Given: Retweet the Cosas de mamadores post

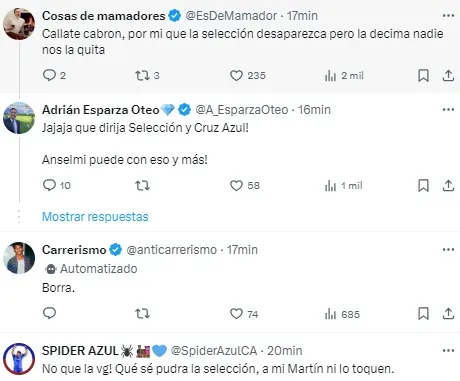Looking at the screenshot, I should 142,76.
